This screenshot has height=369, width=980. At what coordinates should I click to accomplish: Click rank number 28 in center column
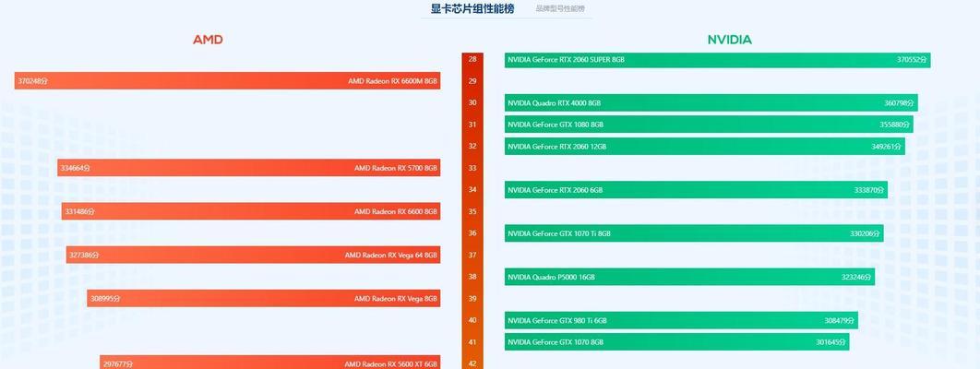point(472,59)
